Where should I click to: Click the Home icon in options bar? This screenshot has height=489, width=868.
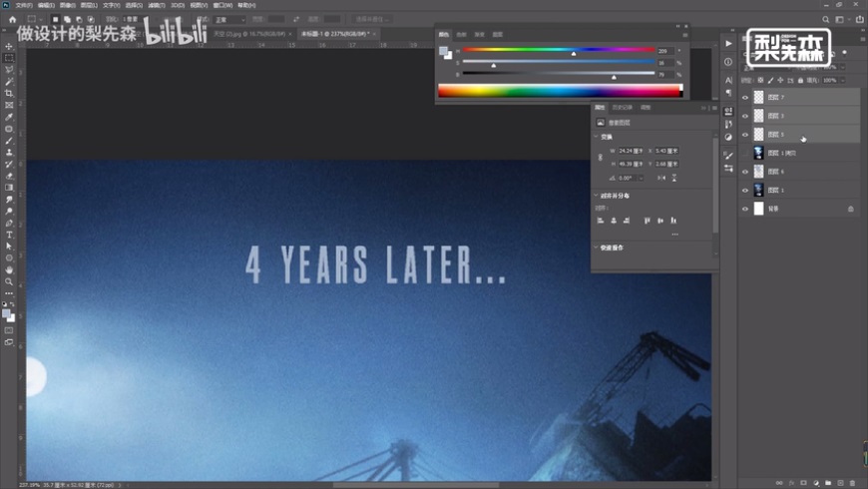[x=12, y=19]
